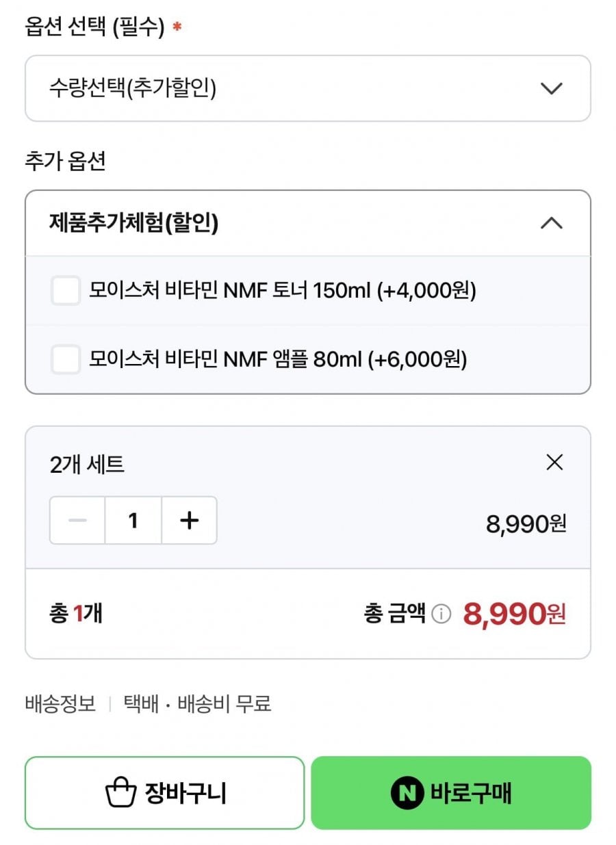Viewport: 616px width, 845px height.
Task: Click the 배송정보 label
Action: tap(60, 703)
